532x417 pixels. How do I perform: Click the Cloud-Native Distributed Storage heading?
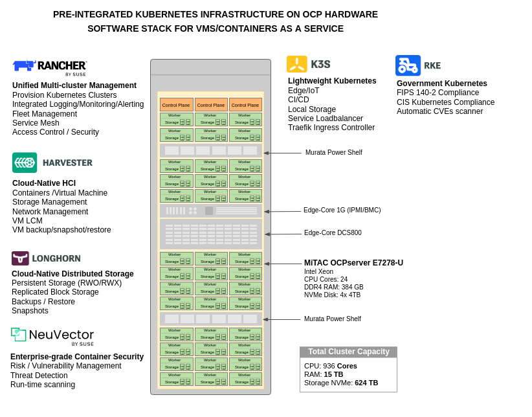tap(72, 274)
